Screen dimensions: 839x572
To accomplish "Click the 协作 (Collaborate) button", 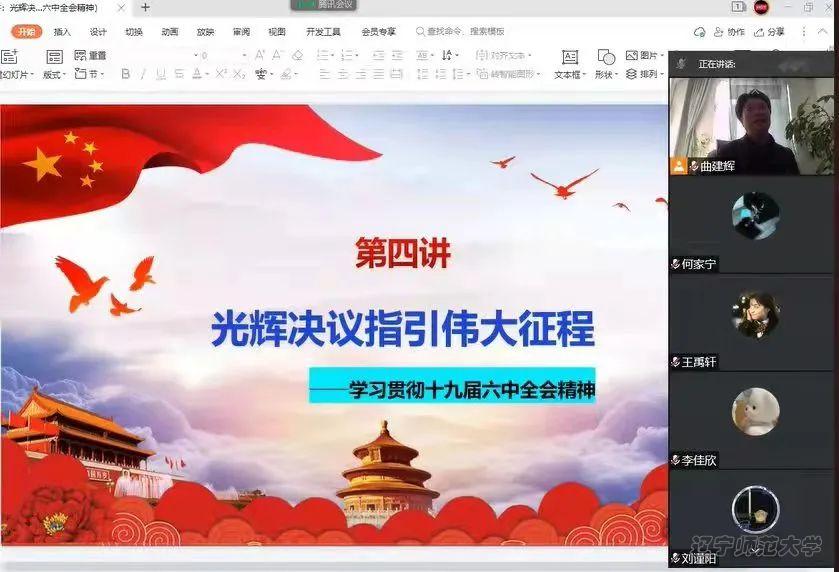I will pyautogui.click(x=731, y=32).
